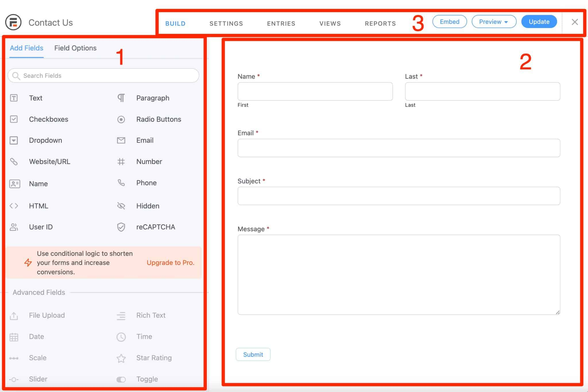588x392 pixels.
Task: Switch to the Entries tab
Action: click(x=281, y=24)
